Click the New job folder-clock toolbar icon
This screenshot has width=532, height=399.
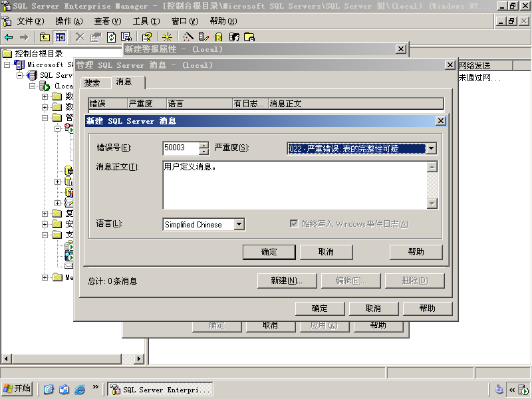(249, 37)
